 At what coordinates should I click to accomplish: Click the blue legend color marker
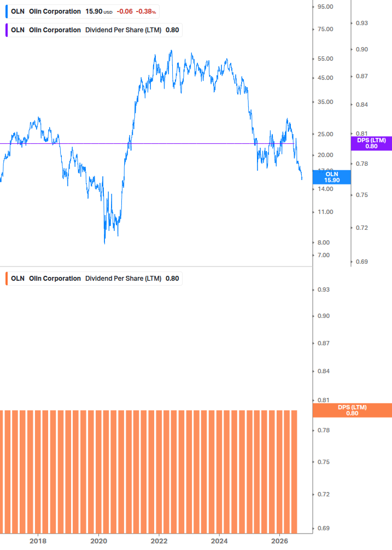[7, 11]
